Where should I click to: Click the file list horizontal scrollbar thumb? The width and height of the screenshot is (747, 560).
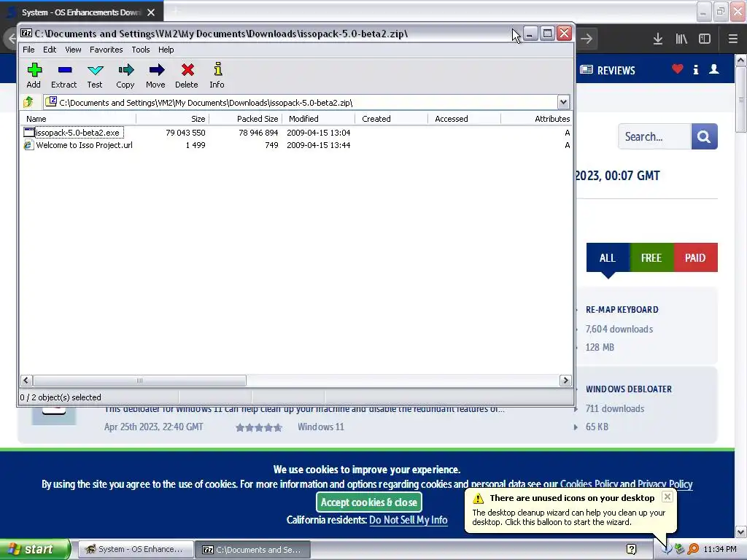point(139,380)
